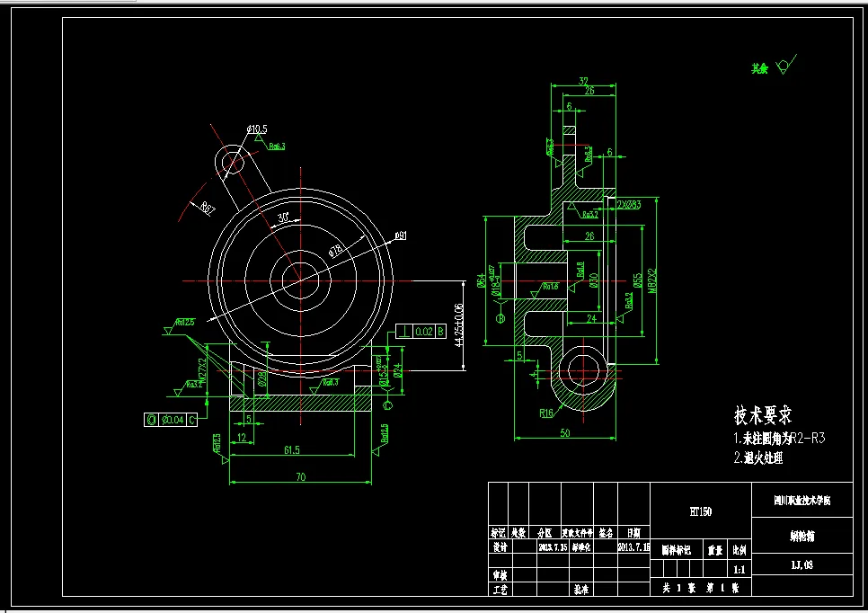Select the 标准化 cell
868x613 pixels.
581,546
